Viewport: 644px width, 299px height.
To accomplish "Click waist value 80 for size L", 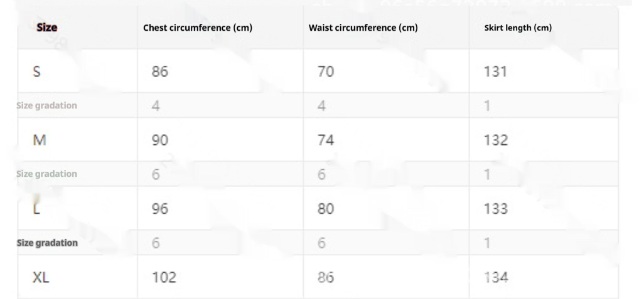I will tap(325, 208).
